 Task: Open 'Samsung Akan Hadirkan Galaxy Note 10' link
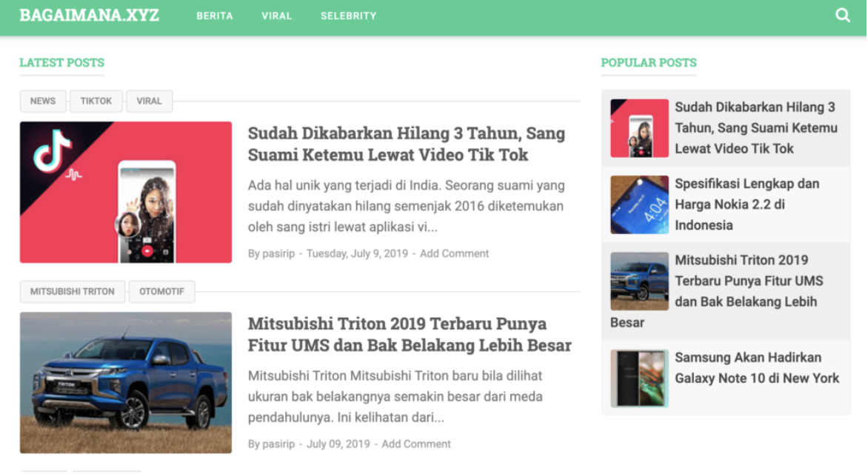coord(757,367)
